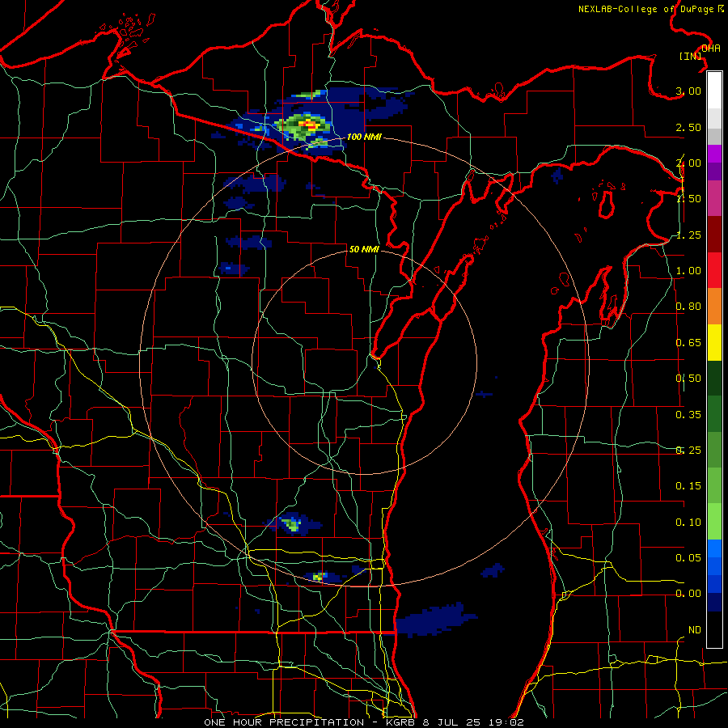
Task: Click the 0.00 legend value
Action: click(x=688, y=594)
